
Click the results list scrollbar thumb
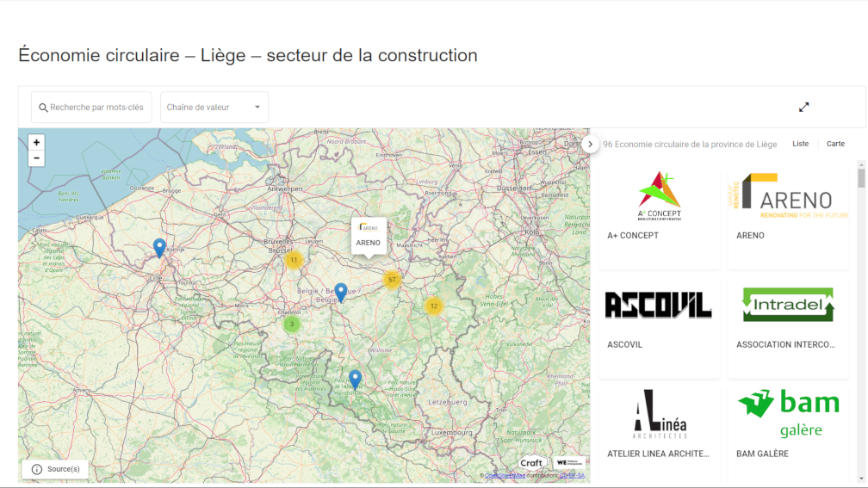[861, 179]
